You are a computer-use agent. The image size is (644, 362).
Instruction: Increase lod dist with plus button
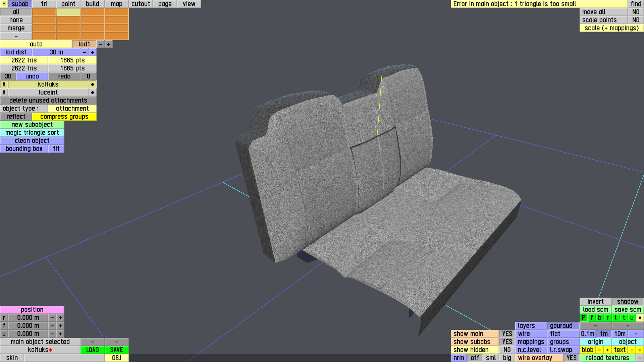coord(93,52)
